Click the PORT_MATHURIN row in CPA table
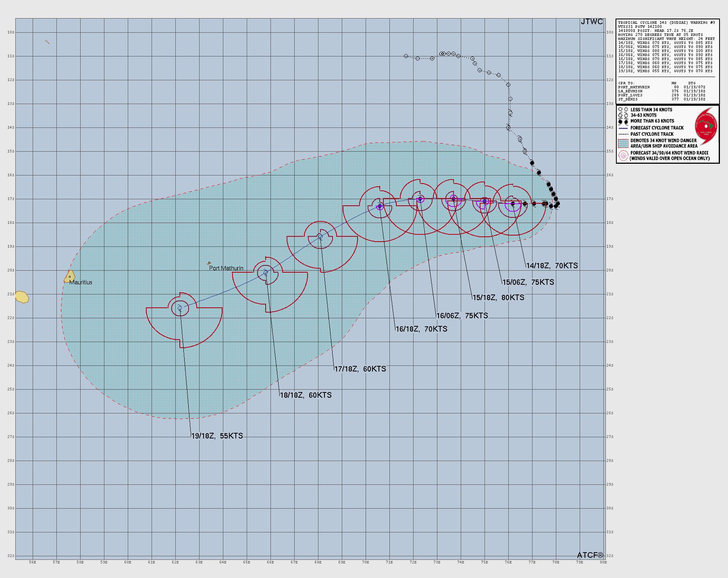This screenshot has width=728, height=578. 661,87
